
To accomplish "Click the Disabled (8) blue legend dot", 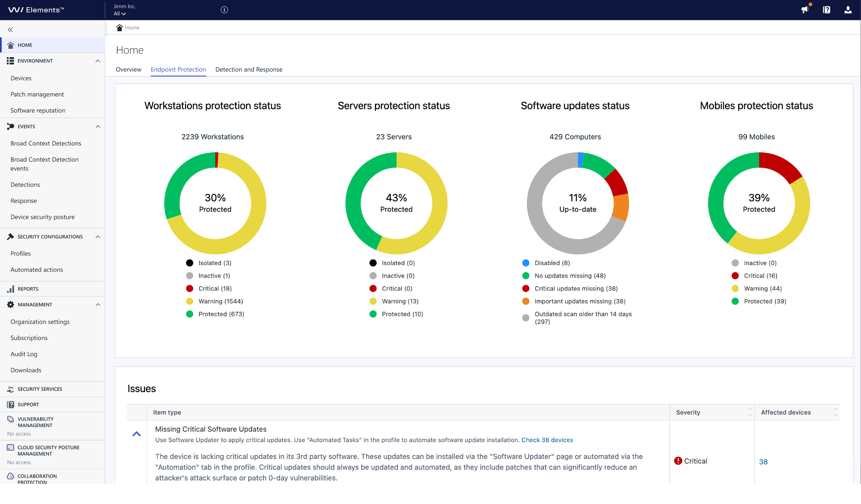I will (526, 263).
